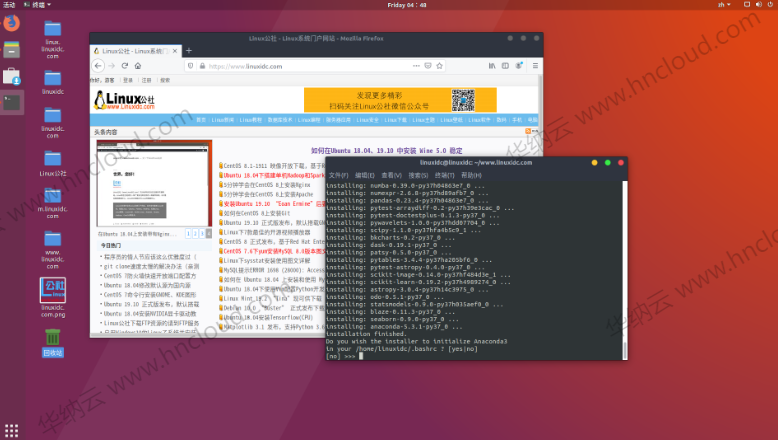
Task: Open Firefox from the Ubuntu dock
Action: pos(11,23)
